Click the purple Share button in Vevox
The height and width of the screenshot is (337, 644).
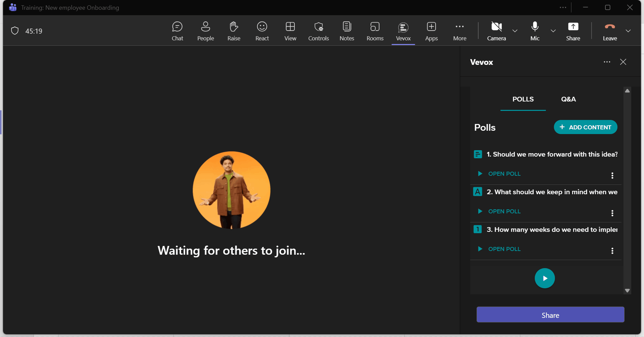coord(550,315)
